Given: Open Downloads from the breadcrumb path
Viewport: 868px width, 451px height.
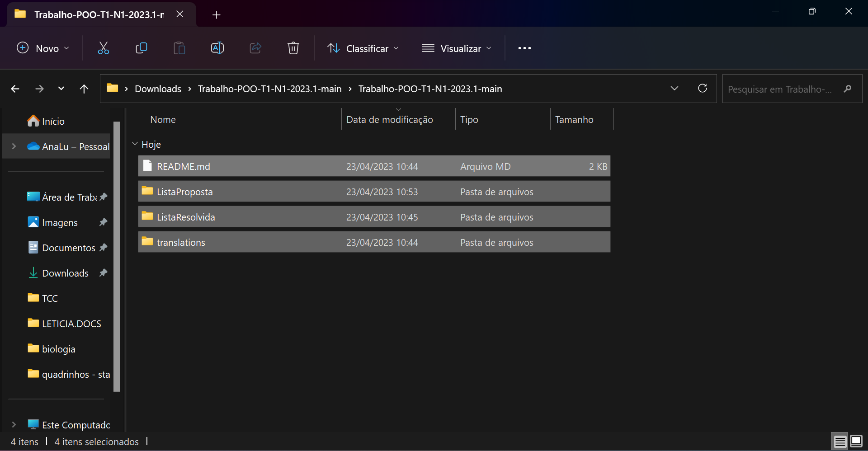Looking at the screenshot, I should (x=157, y=89).
